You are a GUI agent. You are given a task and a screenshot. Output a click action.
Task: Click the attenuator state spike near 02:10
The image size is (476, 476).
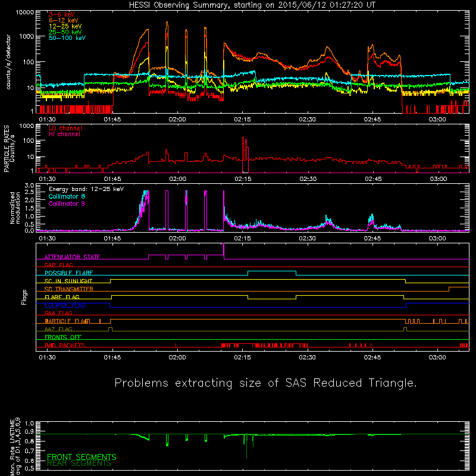(x=224, y=251)
